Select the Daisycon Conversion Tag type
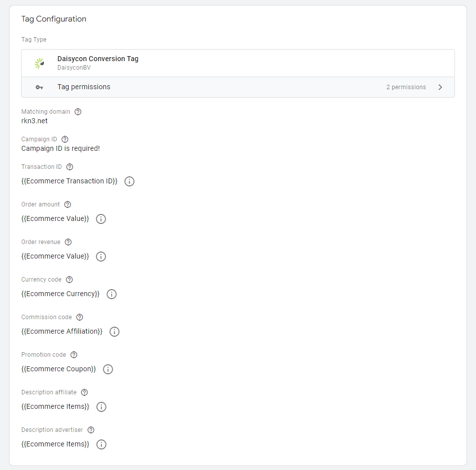 [x=238, y=63]
